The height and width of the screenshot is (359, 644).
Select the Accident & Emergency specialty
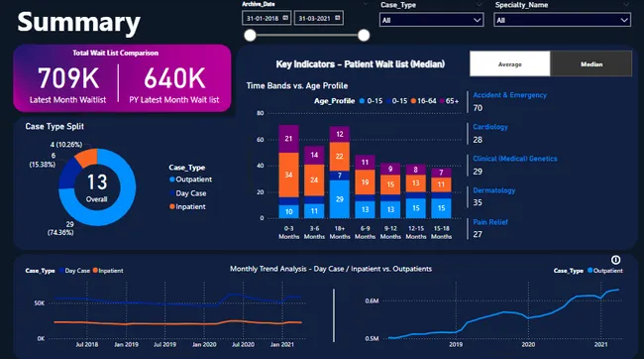point(509,95)
